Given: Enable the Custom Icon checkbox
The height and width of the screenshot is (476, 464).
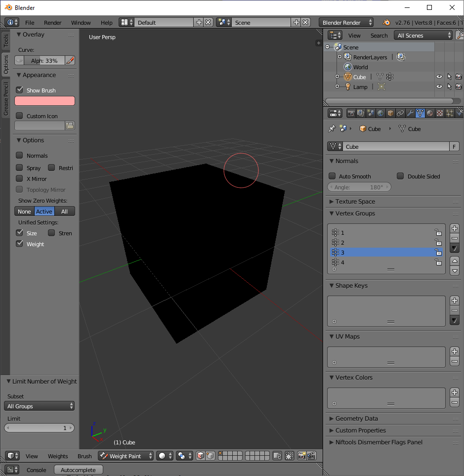Looking at the screenshot, I should pos(19,116).
